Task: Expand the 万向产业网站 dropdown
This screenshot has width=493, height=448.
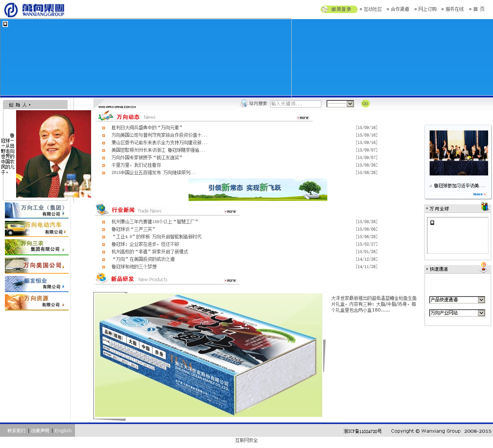Action: point(457,313)
